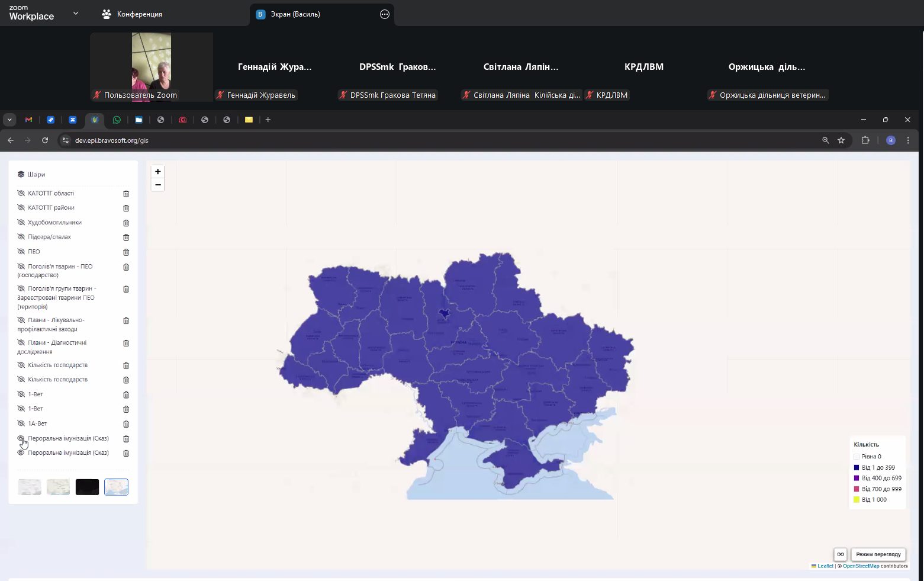Hide the last Пероральна імунізація (Сказ) layer
Viewport: 924px width, 581px height.
[x=21, y=453]
